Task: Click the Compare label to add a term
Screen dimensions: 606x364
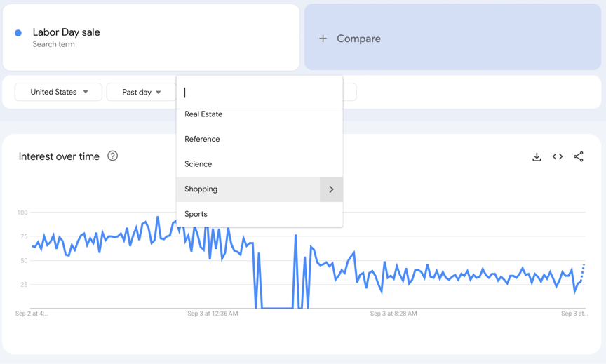Action: click(x=358, y=39)
